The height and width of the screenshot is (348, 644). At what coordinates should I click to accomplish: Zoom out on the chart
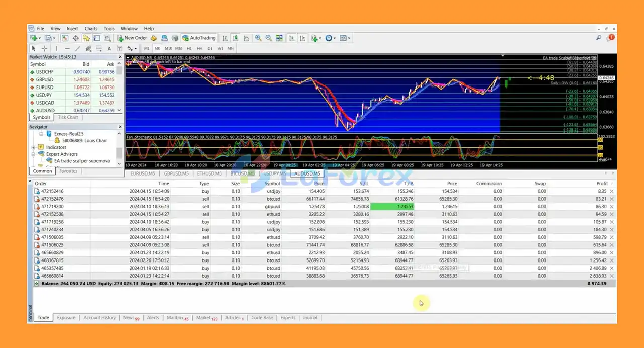(269, 38)
